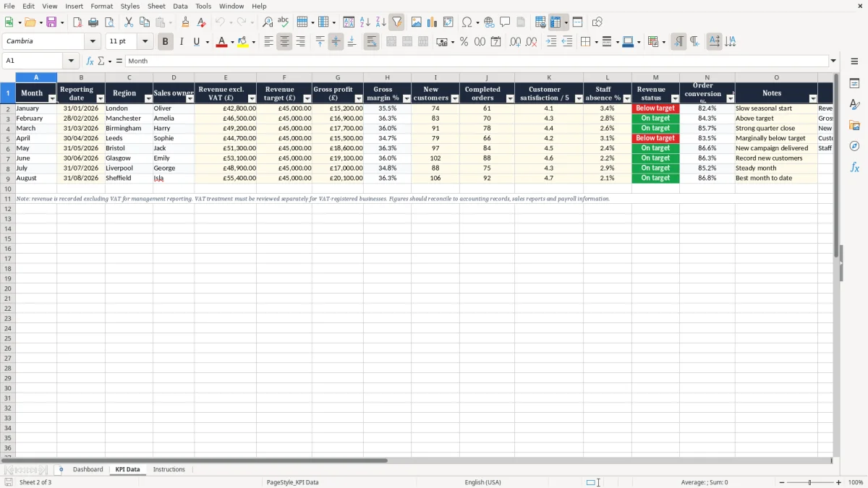Open the Font Name dropdown arrow
868x488 pixels.
93,42
